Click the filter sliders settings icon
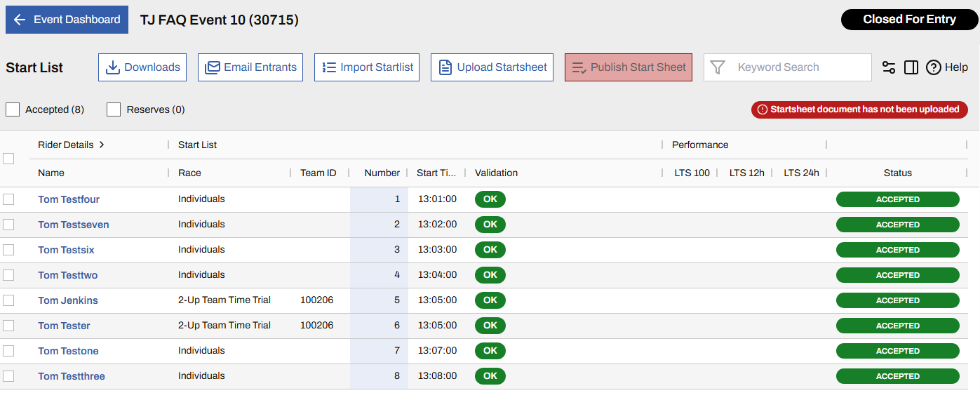980x393 pixels. (x=889, y=67)
